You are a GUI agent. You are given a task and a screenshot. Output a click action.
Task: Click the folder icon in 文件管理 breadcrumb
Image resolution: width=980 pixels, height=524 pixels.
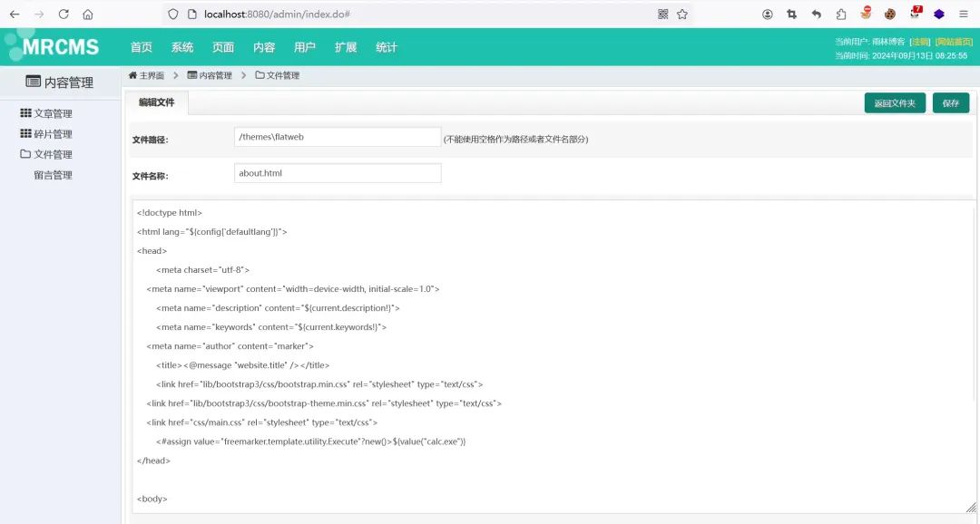coord(260,75)
